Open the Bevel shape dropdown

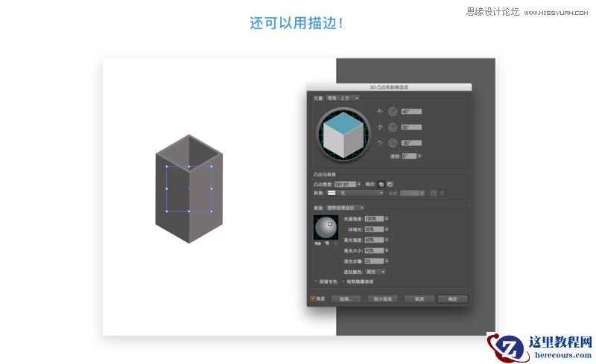point(355,193)
